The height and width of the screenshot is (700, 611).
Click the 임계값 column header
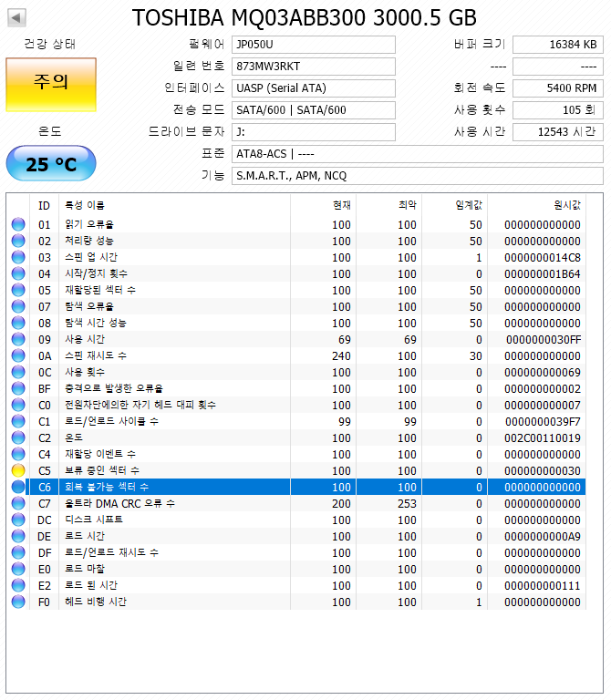(x=455, y=205)
